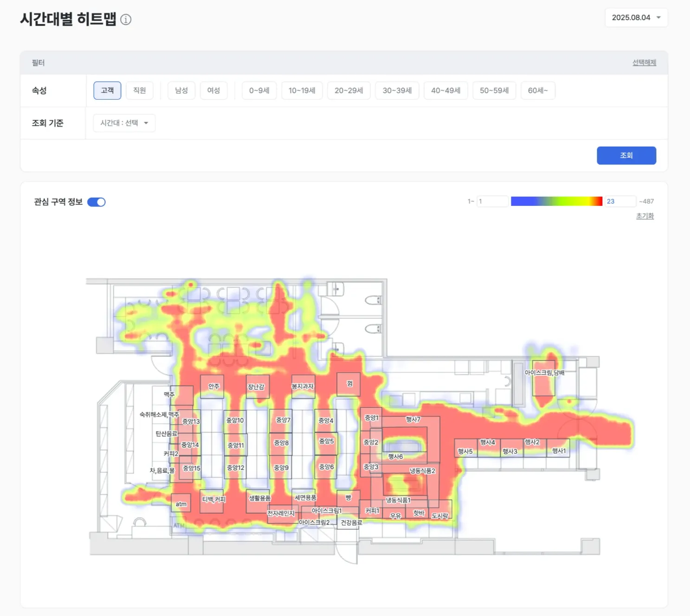The image size is (690, 616).
Task: Select the 행사2 zone box
Action: click(x=535, y=448)
